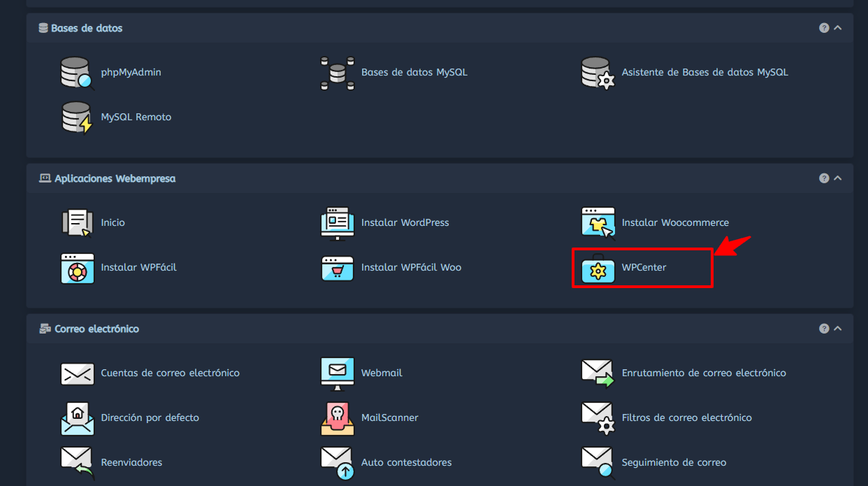This screenshot has width=868, height=486.
Task: Click the Cuentas de correo electrónico envelope icon
Action: tap(77, 373)
